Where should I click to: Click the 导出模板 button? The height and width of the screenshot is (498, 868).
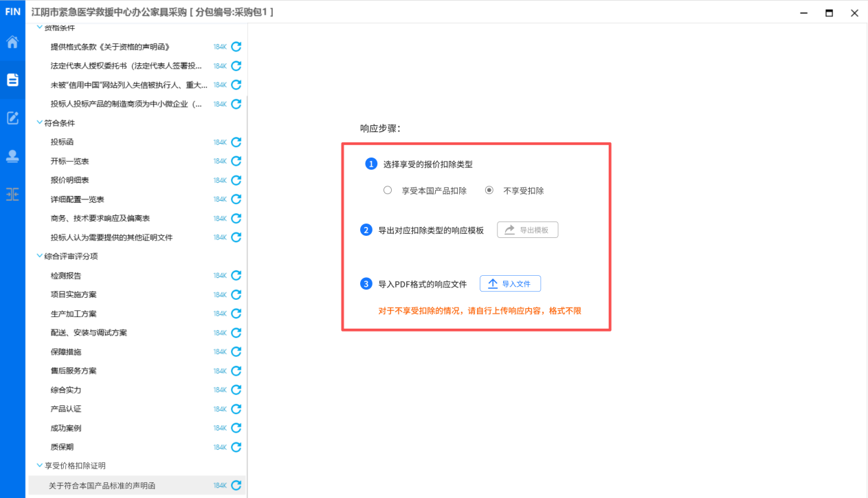point(527,230)
